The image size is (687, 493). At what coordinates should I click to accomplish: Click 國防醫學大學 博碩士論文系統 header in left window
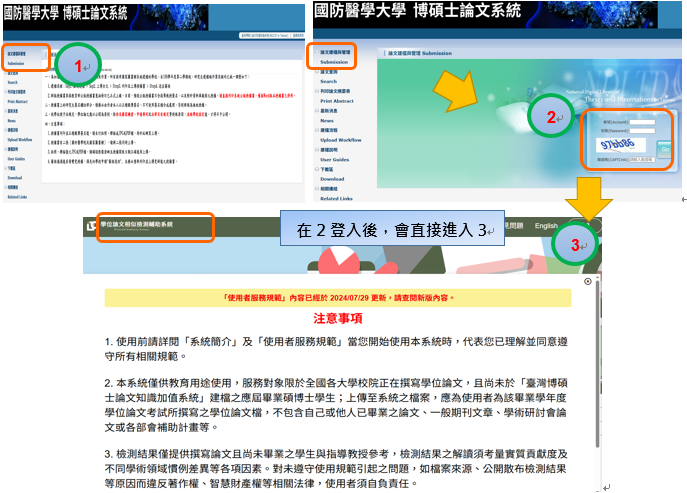coord(66,13)
